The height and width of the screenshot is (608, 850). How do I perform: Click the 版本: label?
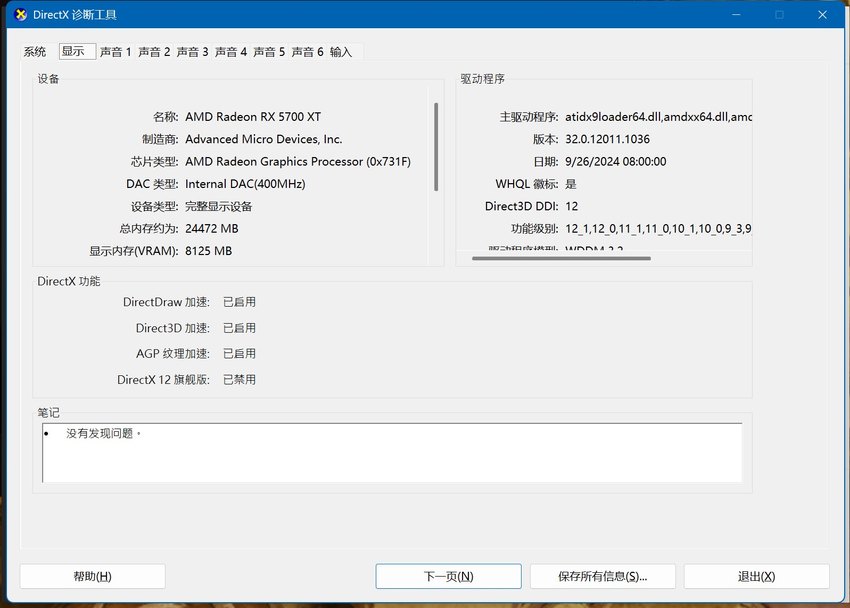point(545,139)
